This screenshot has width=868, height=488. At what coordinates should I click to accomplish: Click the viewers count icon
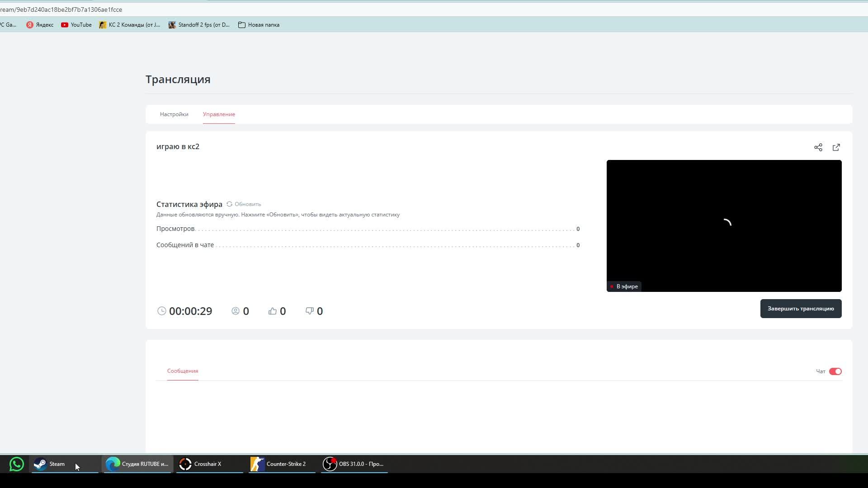point(235,311)
